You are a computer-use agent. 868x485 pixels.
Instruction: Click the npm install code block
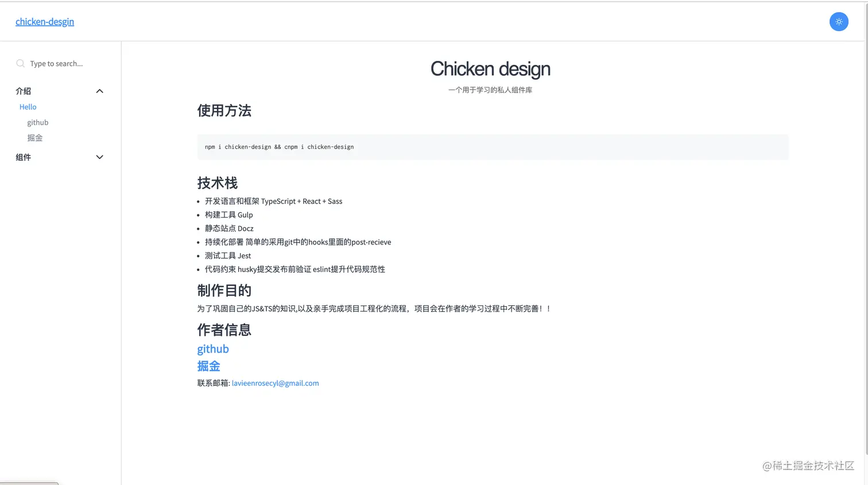[493, 147]
